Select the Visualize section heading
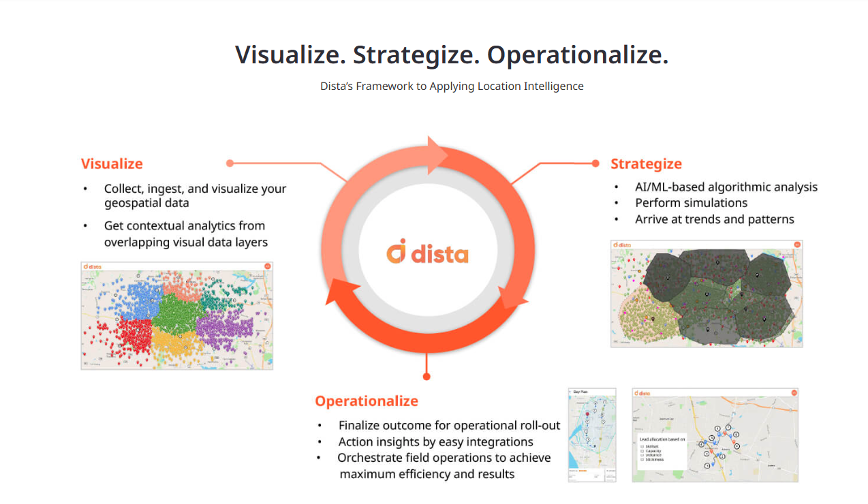This screenshot has width=868, height=504. 111,163
